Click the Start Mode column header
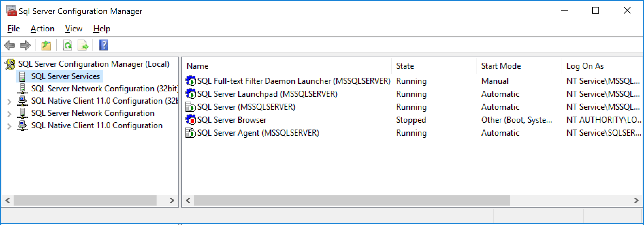Screen dimensions: 644x225 click(501, 66)
